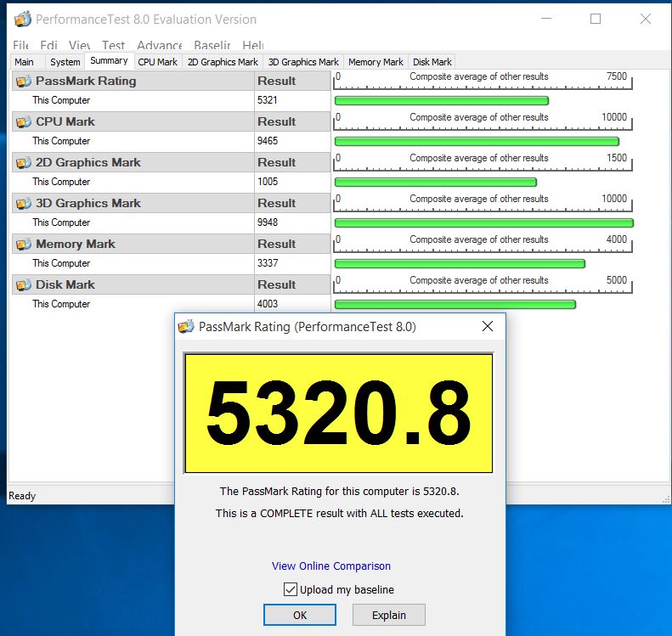Select the CPU Mark result value 9465
Screen dimensions: 672x636
point(268,141)
